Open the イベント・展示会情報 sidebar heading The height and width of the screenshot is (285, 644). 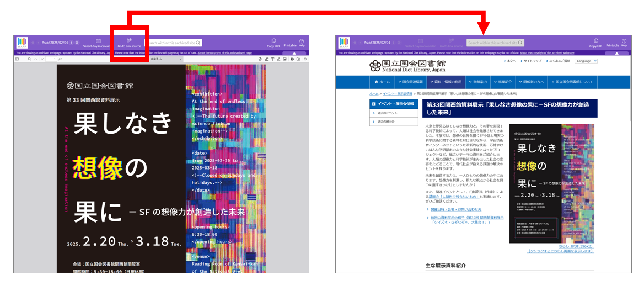click(x=394, y=104)
